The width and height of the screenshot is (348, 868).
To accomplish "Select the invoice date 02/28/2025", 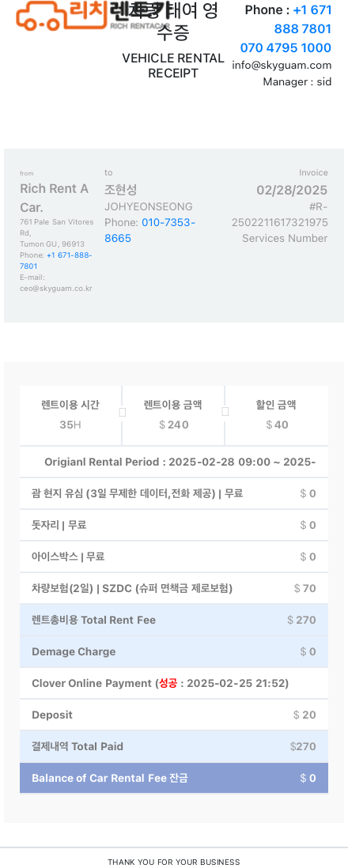I will point(292,191).
